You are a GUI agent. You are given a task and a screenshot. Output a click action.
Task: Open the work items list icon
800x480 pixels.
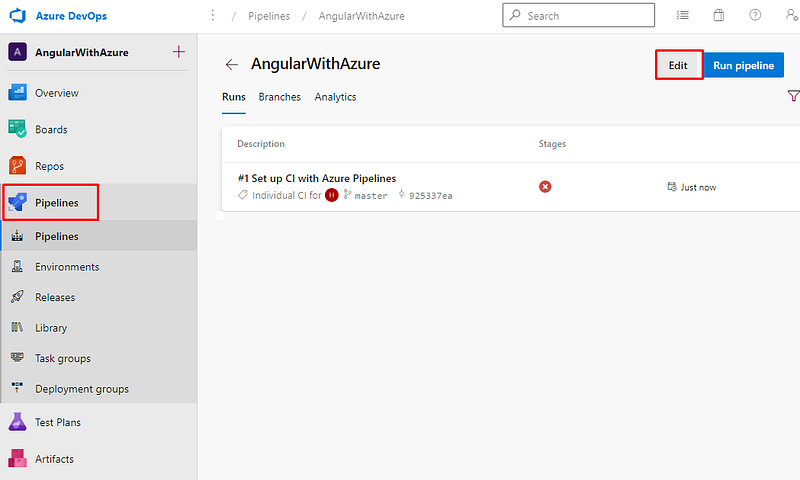coord(682,15)
